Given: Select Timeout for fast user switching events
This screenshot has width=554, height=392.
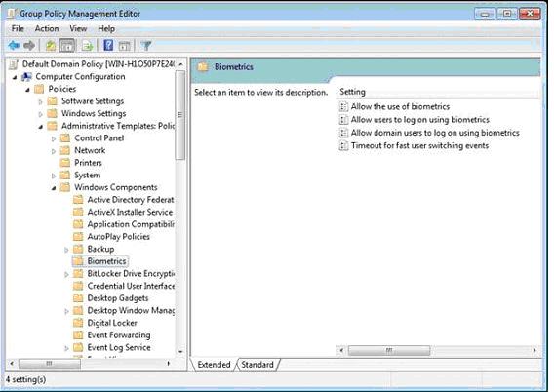Looking at the screenshot, I should (x=420, y=146).
